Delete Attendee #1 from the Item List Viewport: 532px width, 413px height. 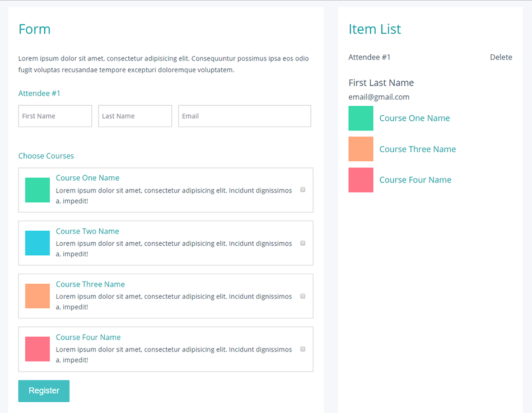point(501,57)
